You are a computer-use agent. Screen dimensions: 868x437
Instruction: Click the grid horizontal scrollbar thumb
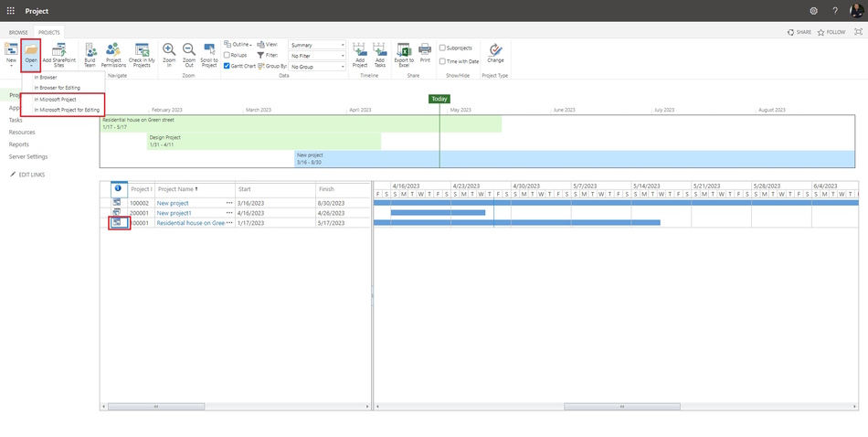point(156,407)
